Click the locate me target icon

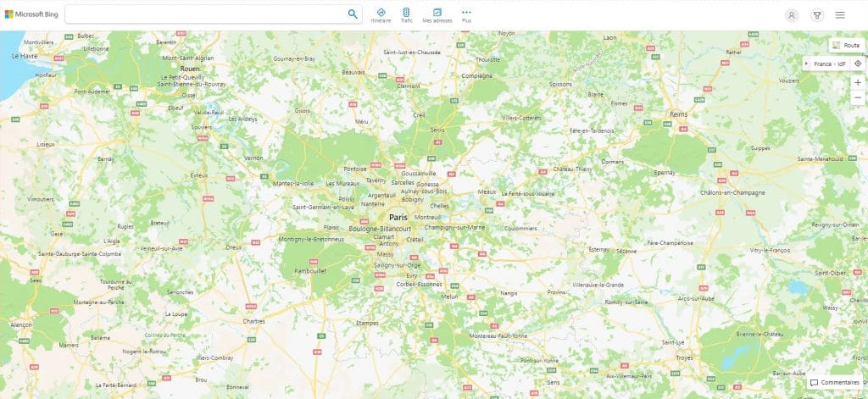pyautogui.click(x=858, y=64)
